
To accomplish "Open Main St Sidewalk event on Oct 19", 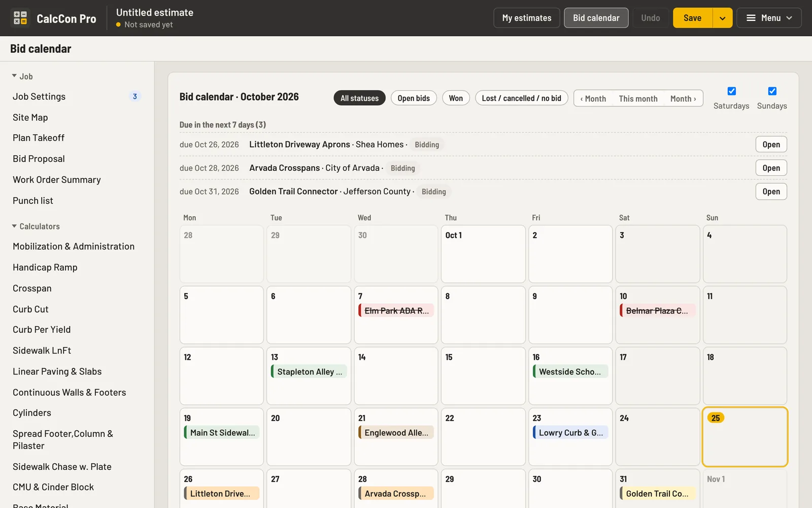I will [x=221, y=432].
